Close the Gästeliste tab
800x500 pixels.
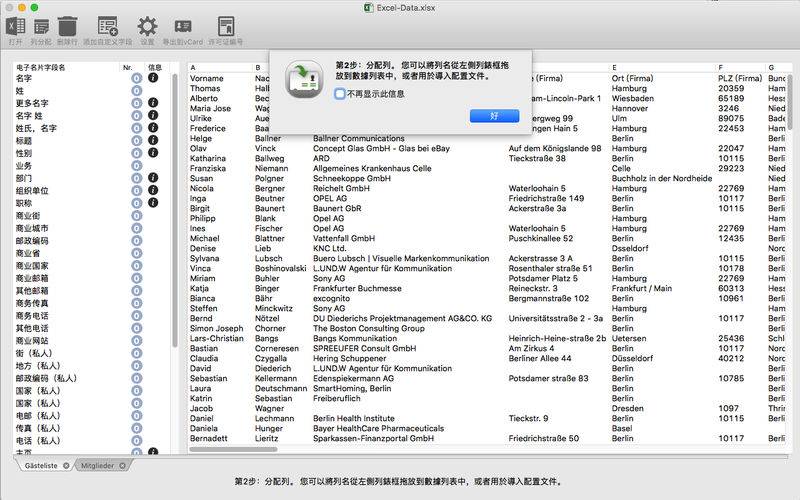click(x=66, y=466)
